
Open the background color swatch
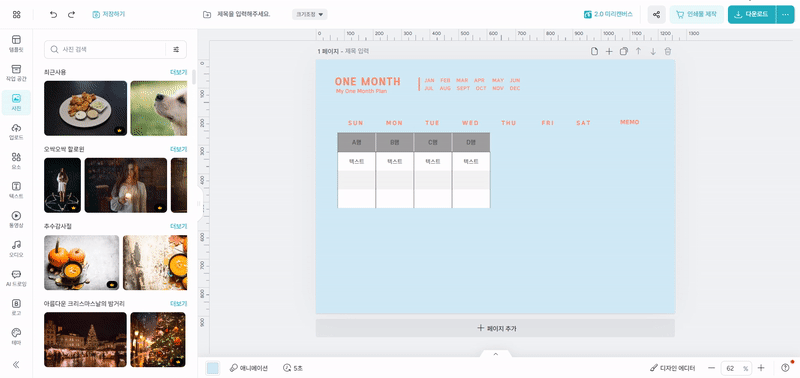click(x=213, y=368)
